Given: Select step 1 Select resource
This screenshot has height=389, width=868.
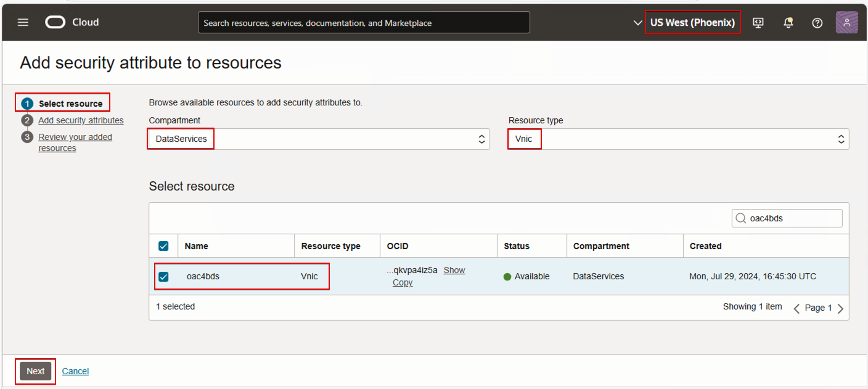Looking at the screenshot, I should [x=70, y=104].
